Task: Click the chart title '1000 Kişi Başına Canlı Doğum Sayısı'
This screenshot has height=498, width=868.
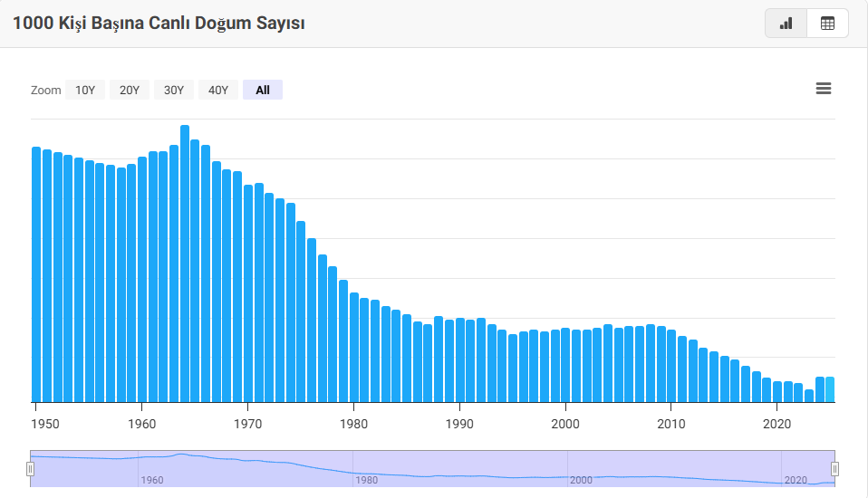Action: click(159, 24)
